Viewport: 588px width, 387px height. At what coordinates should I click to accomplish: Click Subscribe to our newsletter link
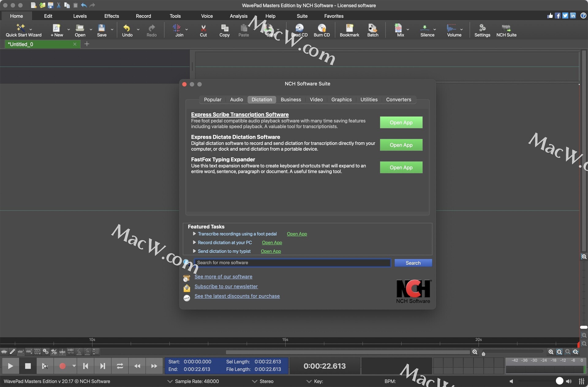[226, 287]
